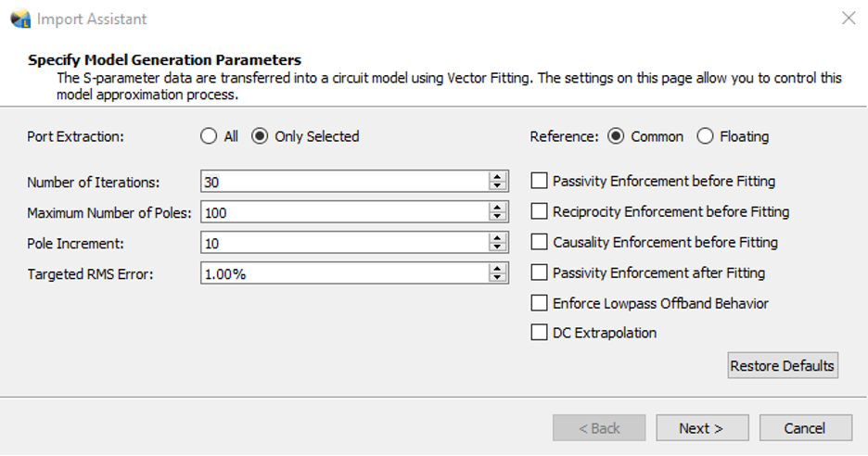The height and width of the screenshot is (456, 868).
Task: Proceed with the Next button
Action: (701, 428)
